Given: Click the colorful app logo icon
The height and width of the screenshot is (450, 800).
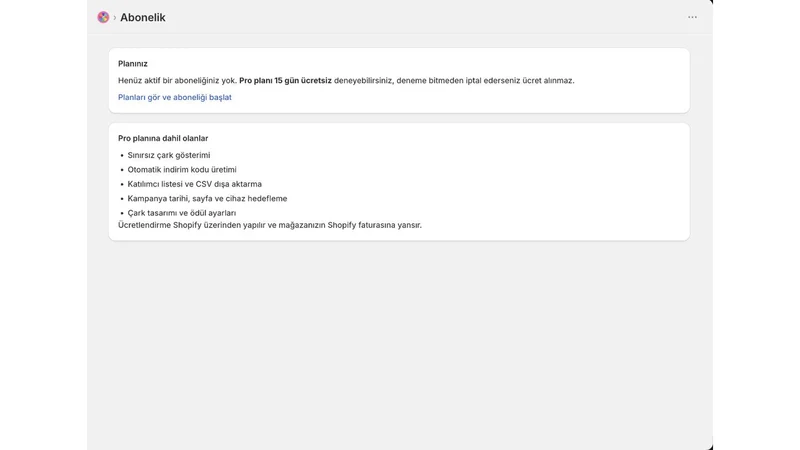Looking at the screenshot, I should [103, 17].
